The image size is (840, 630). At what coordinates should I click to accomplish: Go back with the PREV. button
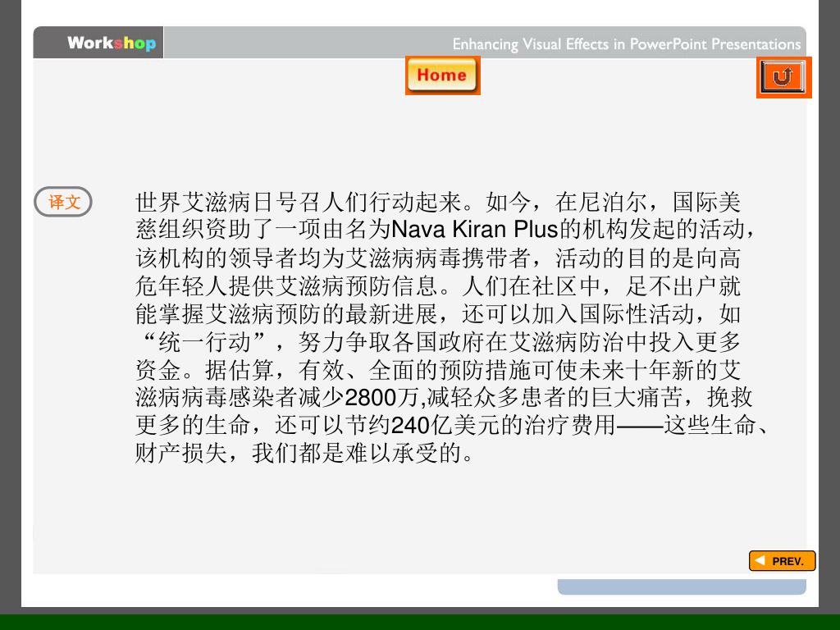coord(782,561)
